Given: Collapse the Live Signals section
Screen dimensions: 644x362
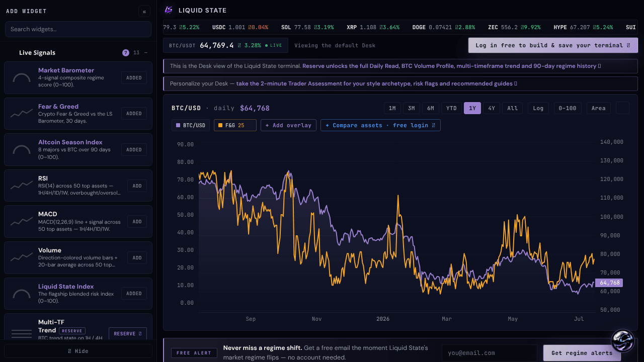Looking at the screenshot, I should 146,53.
